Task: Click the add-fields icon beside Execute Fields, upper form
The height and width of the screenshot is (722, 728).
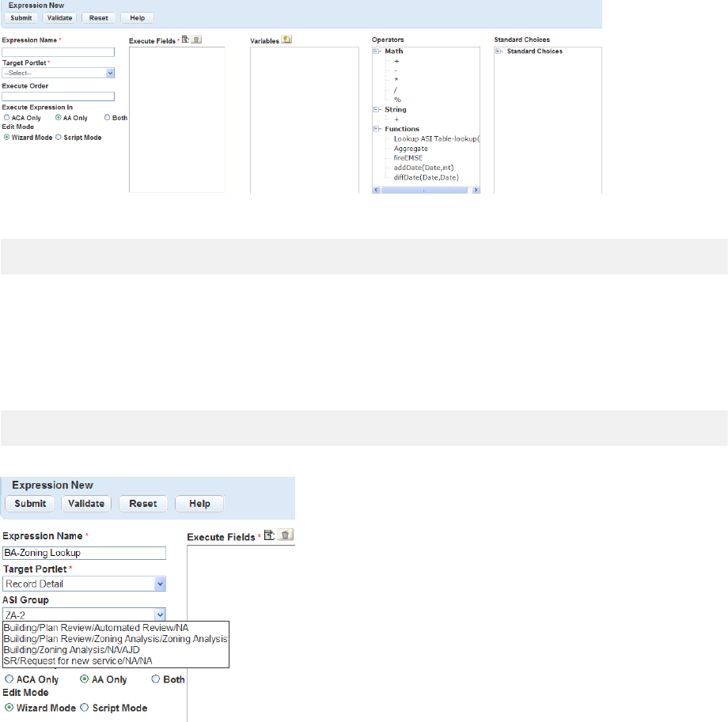Action: (185, 40)
